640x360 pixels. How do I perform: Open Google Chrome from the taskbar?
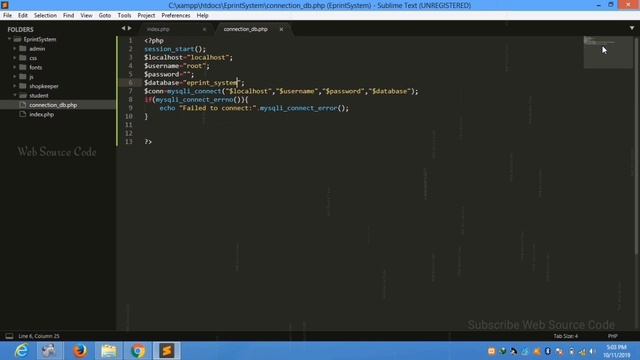(138, 351)
